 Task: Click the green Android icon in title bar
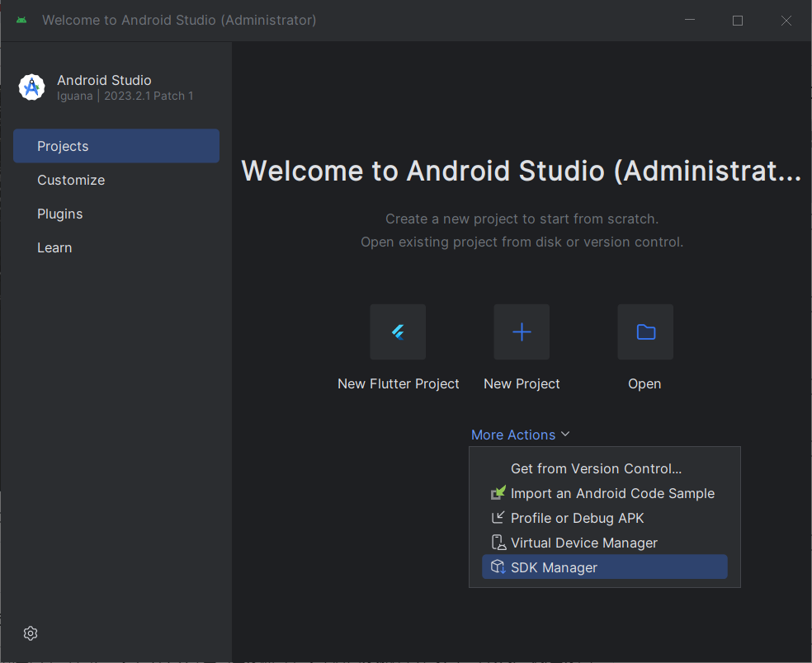click(x=21, y=20)
